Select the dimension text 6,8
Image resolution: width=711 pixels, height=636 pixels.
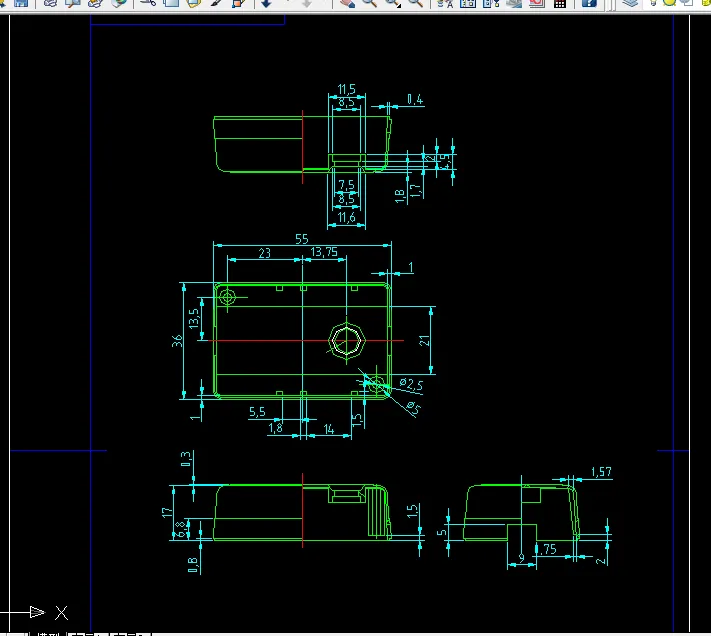point(181,529)
